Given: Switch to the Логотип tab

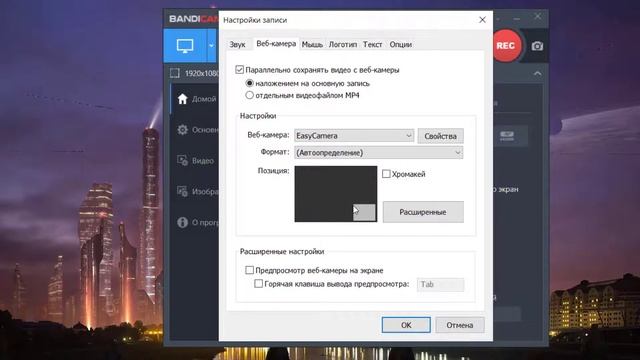Looking at the screenshot, I should click(343, 44).
